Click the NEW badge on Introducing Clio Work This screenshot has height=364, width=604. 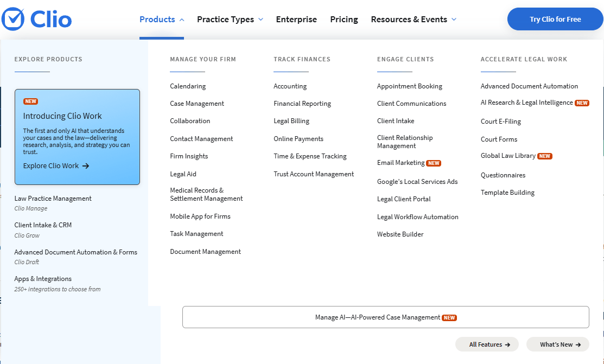[x=30, y=101]
